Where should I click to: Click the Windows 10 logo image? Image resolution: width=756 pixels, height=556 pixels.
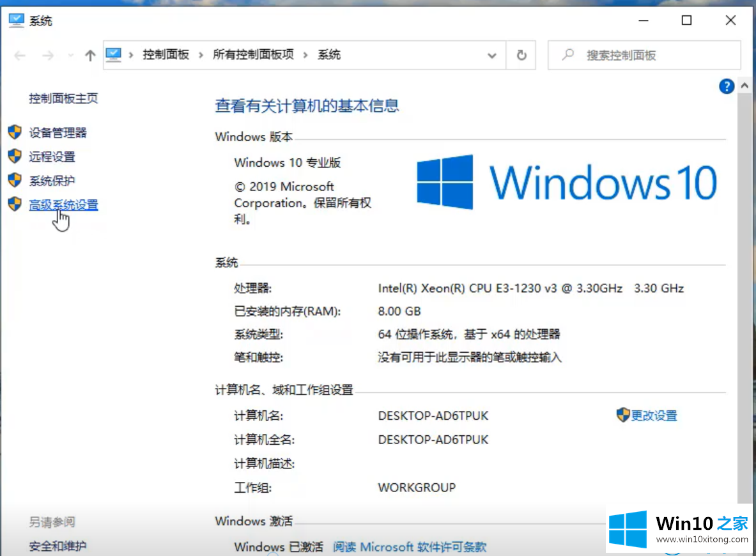(567, 182)
